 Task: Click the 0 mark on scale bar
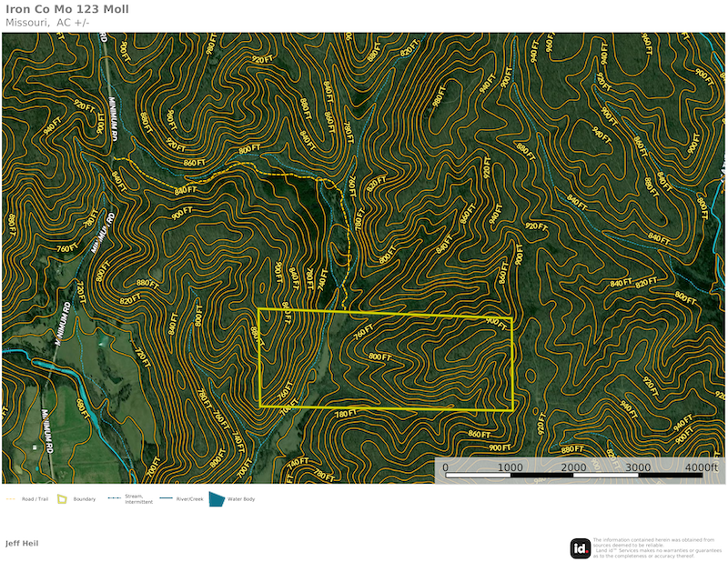pyautogui.click(x=445, y=467)
